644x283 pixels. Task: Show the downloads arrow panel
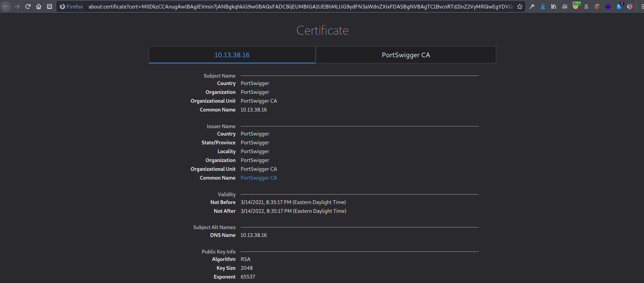(543, 6)
